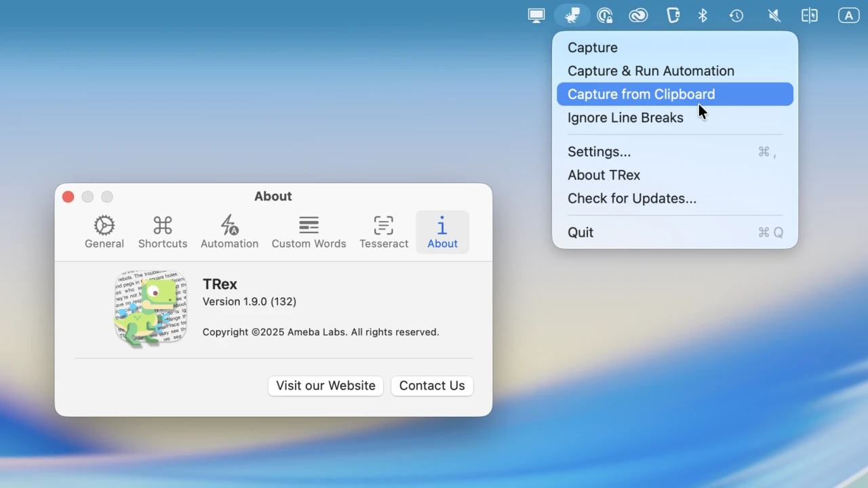Screen dimensions: 868x488
Task: Select Capture & Run Automation
Action: click(x=650, y=71)
